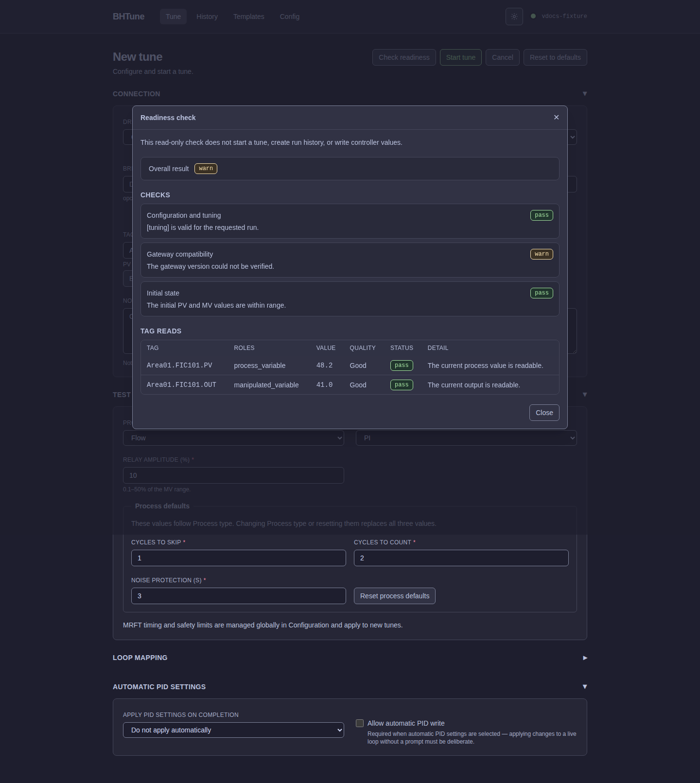Focus the Cycles to count field
The width and height of the screenshot is (700, 783).
click(x=461, y=558)
